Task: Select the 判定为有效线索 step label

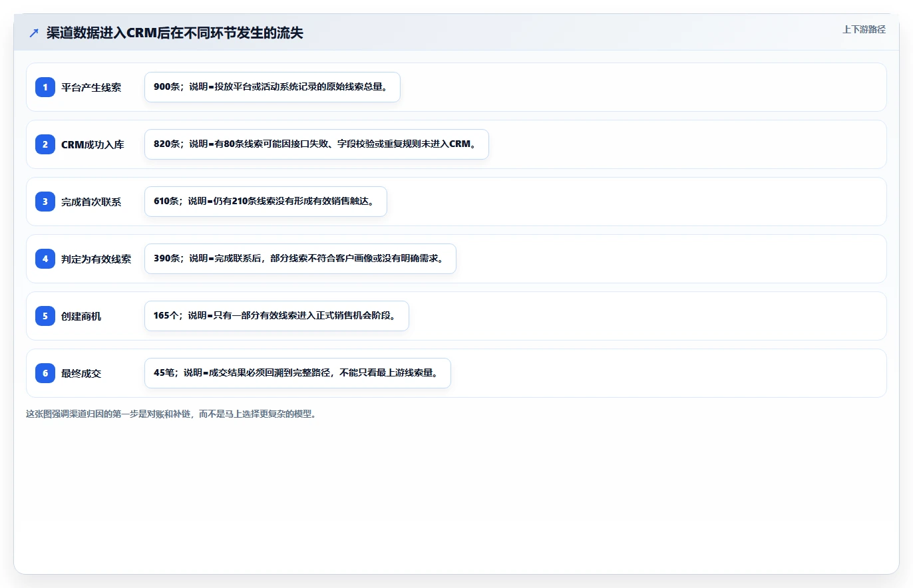Action: pyautogui.click(x=96, y=259)
